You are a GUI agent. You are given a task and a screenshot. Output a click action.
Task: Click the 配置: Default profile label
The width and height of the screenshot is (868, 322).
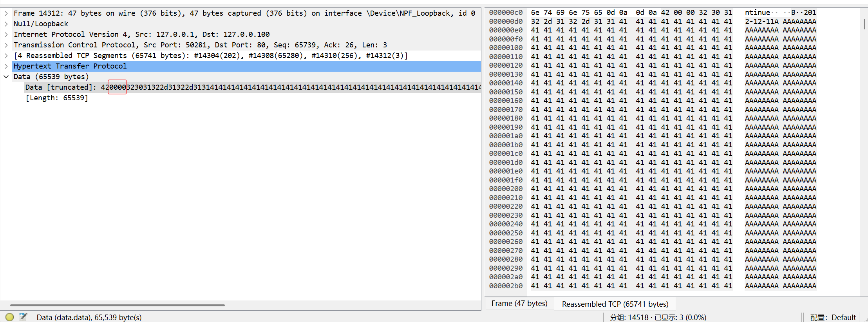pyautogui.click(x=833, y=317)
